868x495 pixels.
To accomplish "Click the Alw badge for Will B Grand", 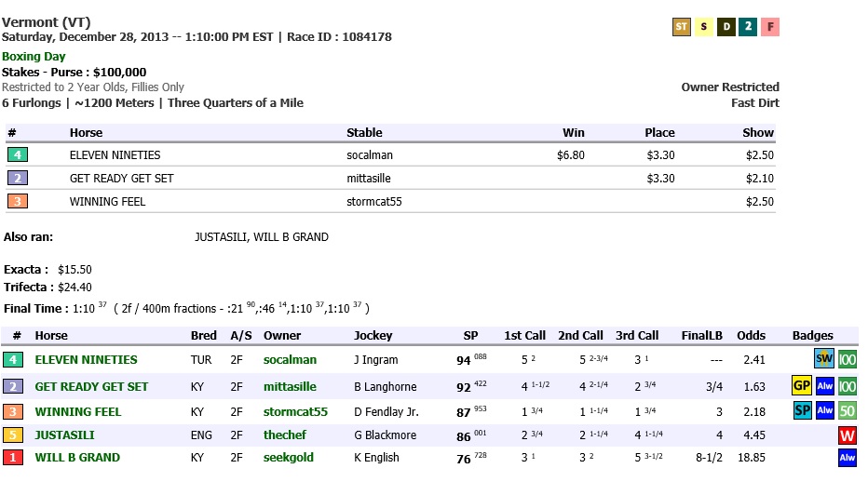I will [x=847, y=458].
